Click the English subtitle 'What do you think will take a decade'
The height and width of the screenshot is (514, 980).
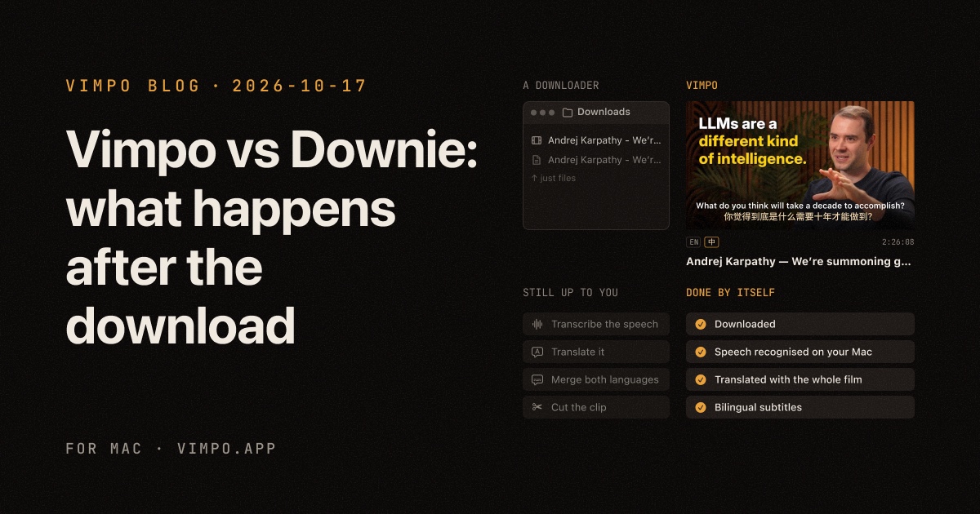coord(800,206)
